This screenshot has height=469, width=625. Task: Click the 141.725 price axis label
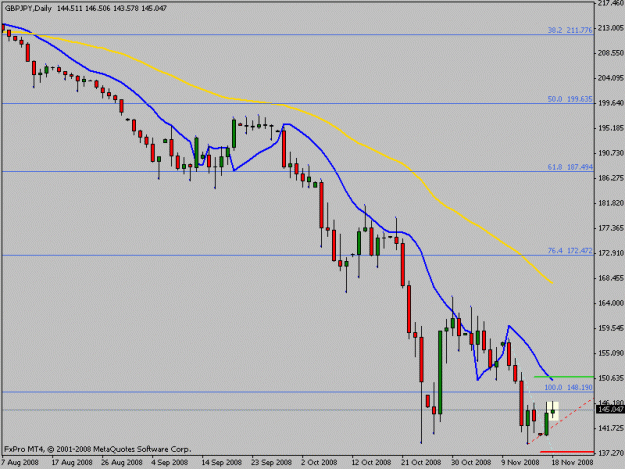pyautogui.click(x=610, y=428)
